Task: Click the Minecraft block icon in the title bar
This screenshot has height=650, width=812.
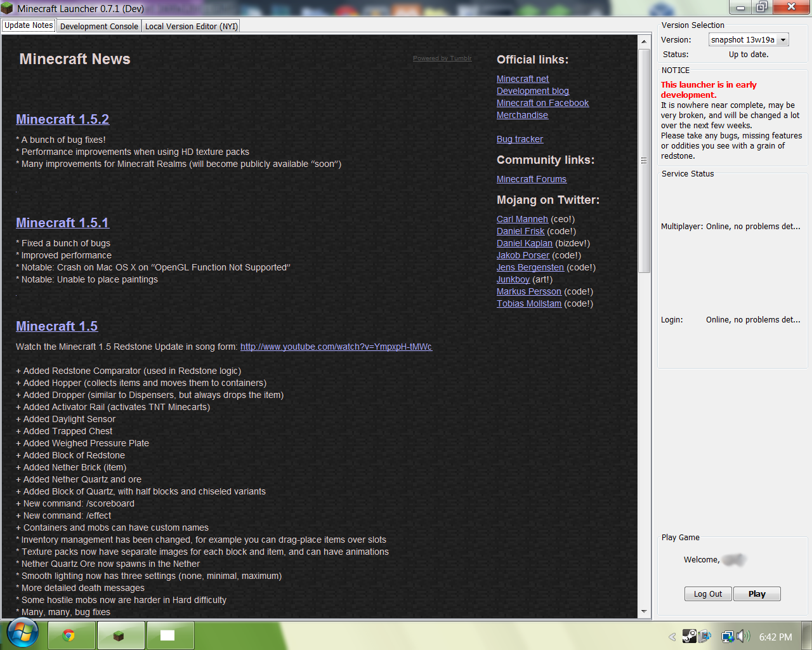Action: (x=7, y=8)
